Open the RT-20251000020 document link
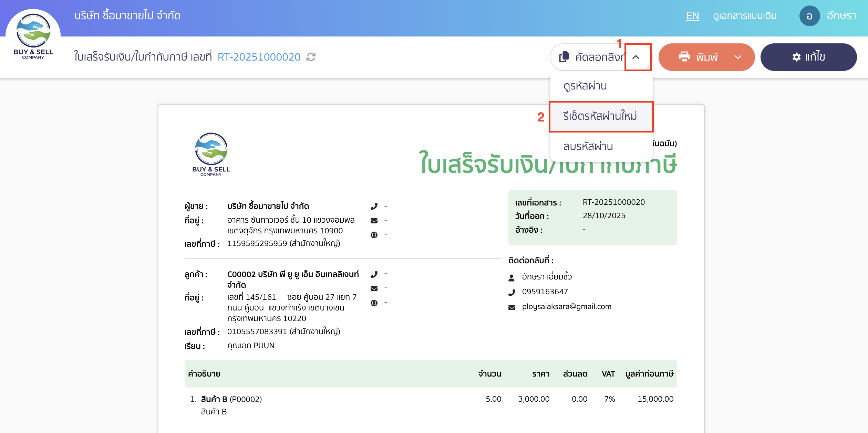 coord(259,57)
